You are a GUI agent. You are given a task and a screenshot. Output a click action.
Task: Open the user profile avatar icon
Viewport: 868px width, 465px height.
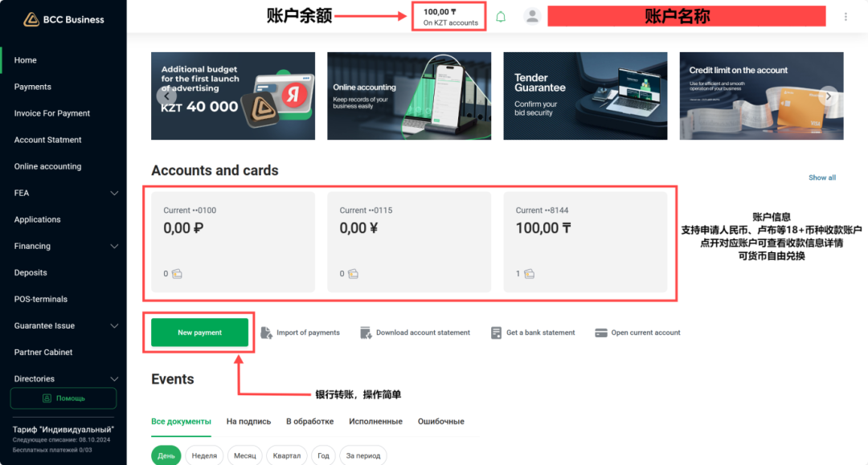(x=532, y=16)
